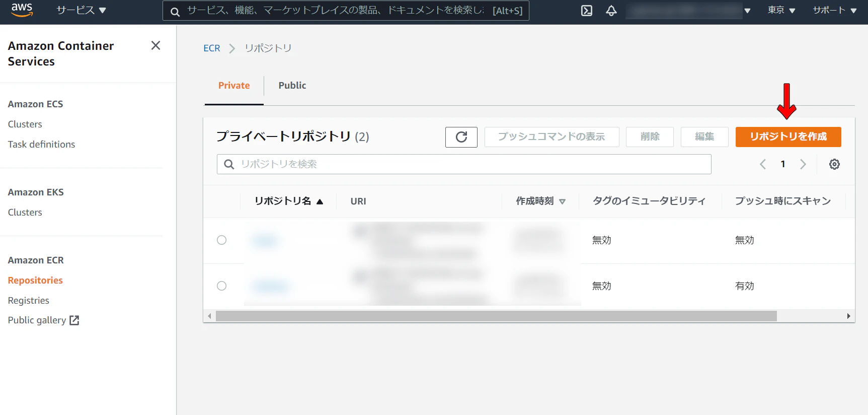Sort by 作成時刻 column header
Image resolution: width=868 pixels, height=415 pixels.
[x=540, y=201]
